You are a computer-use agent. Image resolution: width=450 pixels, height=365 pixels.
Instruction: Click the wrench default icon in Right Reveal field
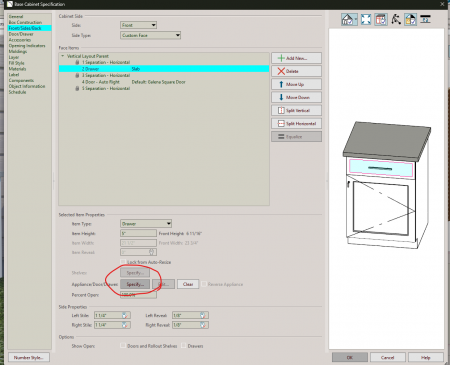coord(203,325)
